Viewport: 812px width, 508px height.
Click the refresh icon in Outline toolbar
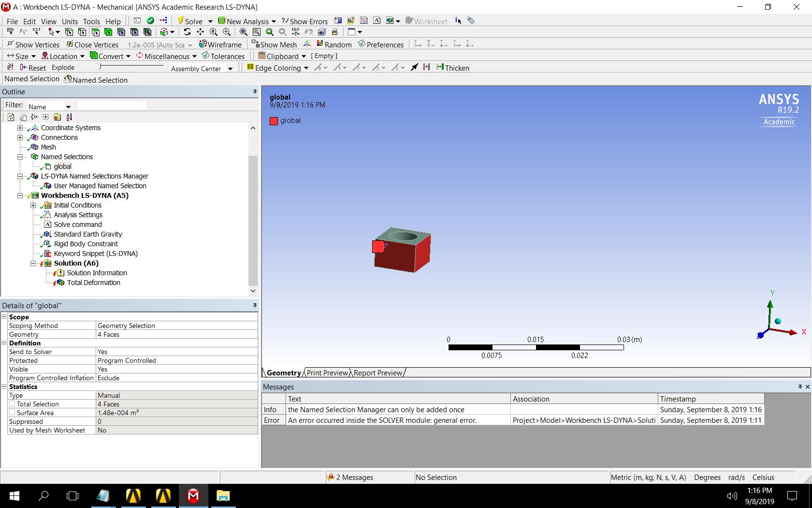11,117
